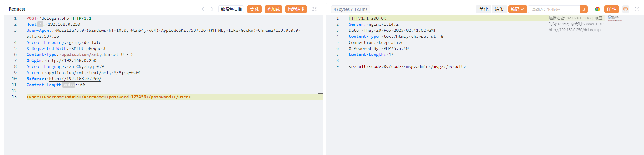Switch response view to 渲染
The height and width of the screenshot is (155, 644).
pyautogui.click(x=499, y=9)
